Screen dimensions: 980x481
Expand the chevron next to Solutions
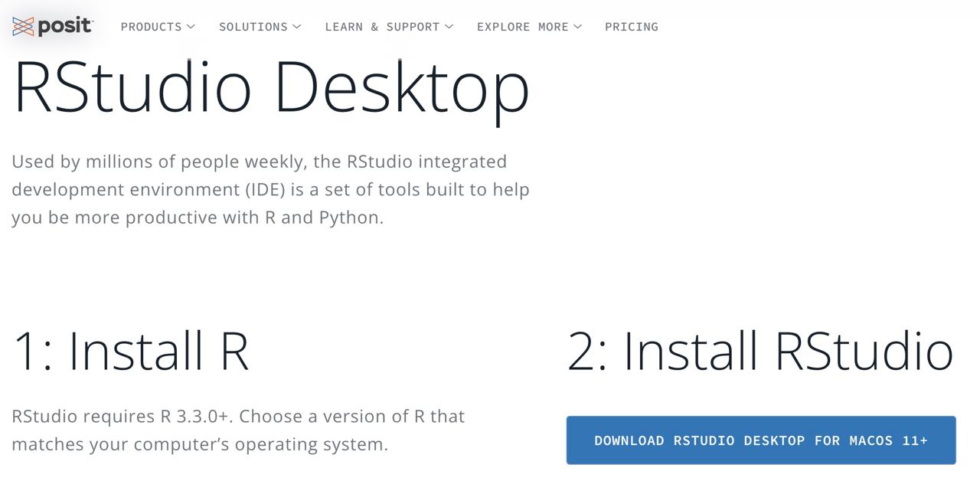(296, 27)
